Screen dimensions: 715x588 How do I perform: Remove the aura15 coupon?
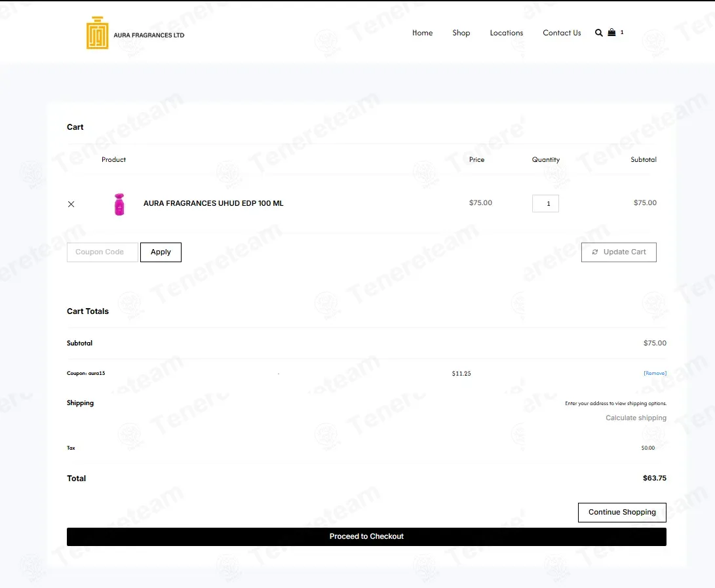(x=655, y=373)
